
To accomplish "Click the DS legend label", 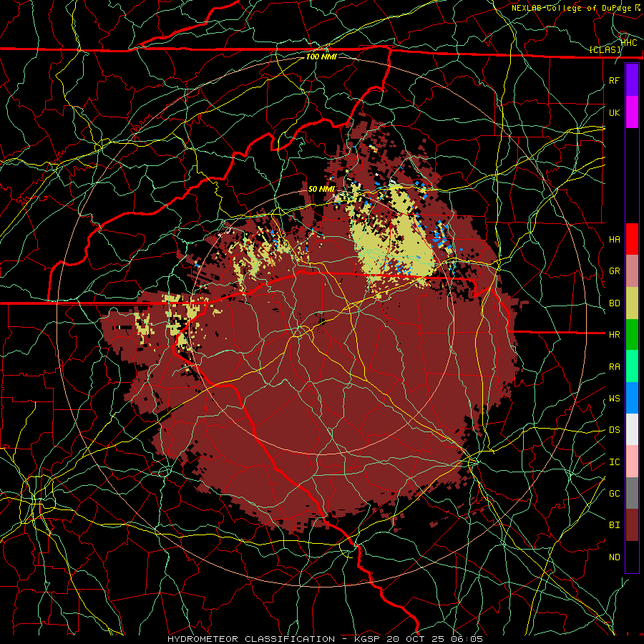I will coord(614,430).
